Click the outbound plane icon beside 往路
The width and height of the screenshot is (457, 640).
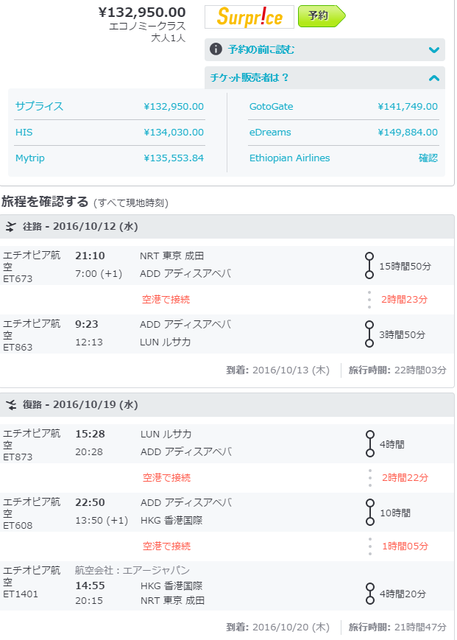pyautogui.click(x=11, y=227)
